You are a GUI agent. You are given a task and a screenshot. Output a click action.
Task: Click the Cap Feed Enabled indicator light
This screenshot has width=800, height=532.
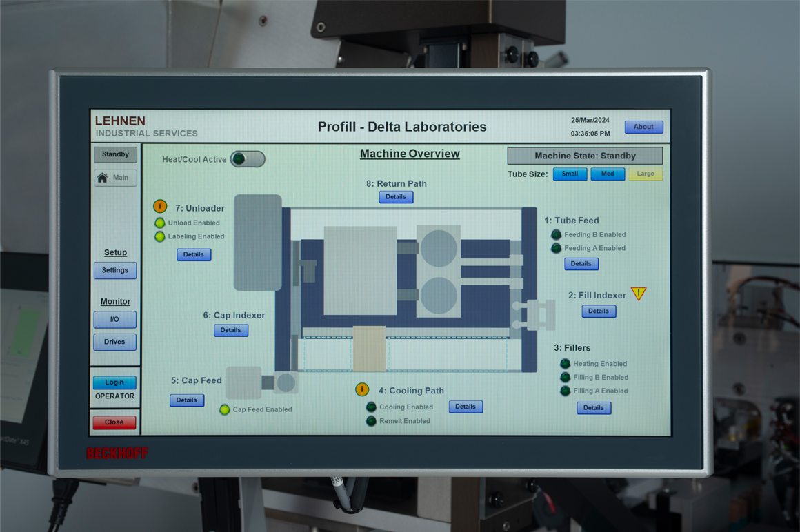224,409
